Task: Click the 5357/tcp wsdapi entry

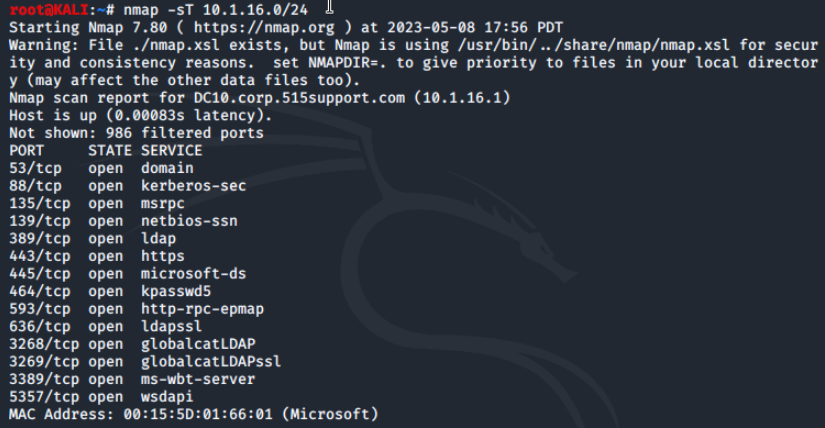Action: tap(102, 397)
